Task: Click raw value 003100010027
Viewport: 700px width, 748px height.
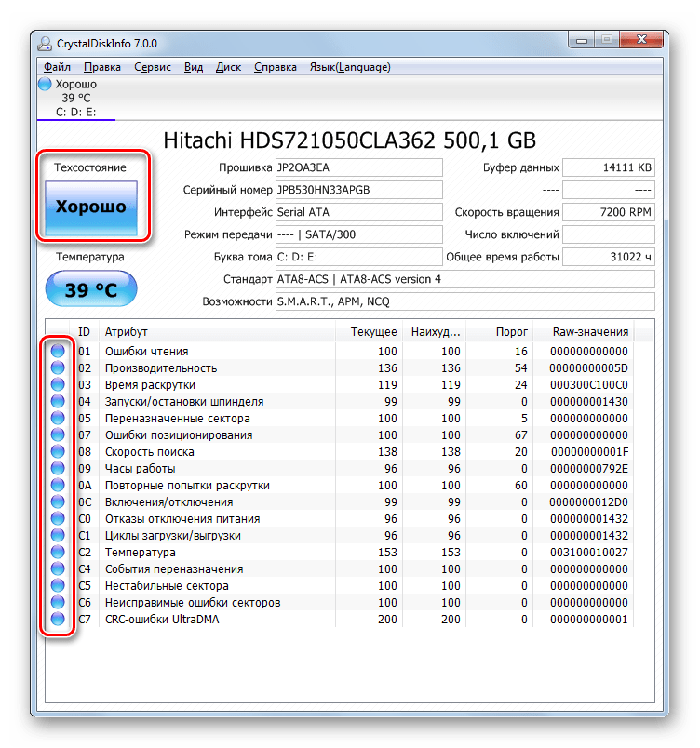Action: (x=589, y=553)
